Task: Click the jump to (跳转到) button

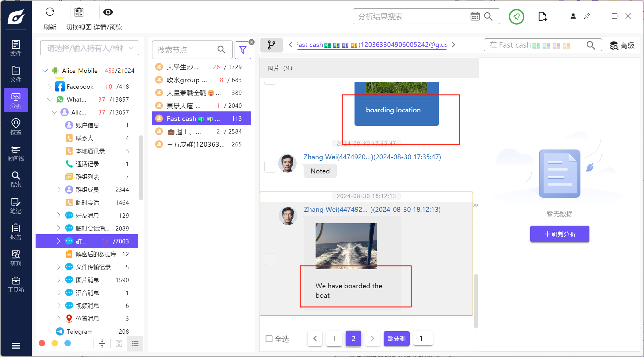Action: tap(396, 339)
